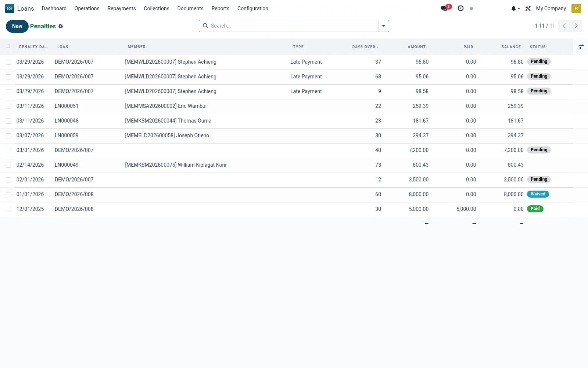
Task: Open the activities clock icon
Action: 460,8
